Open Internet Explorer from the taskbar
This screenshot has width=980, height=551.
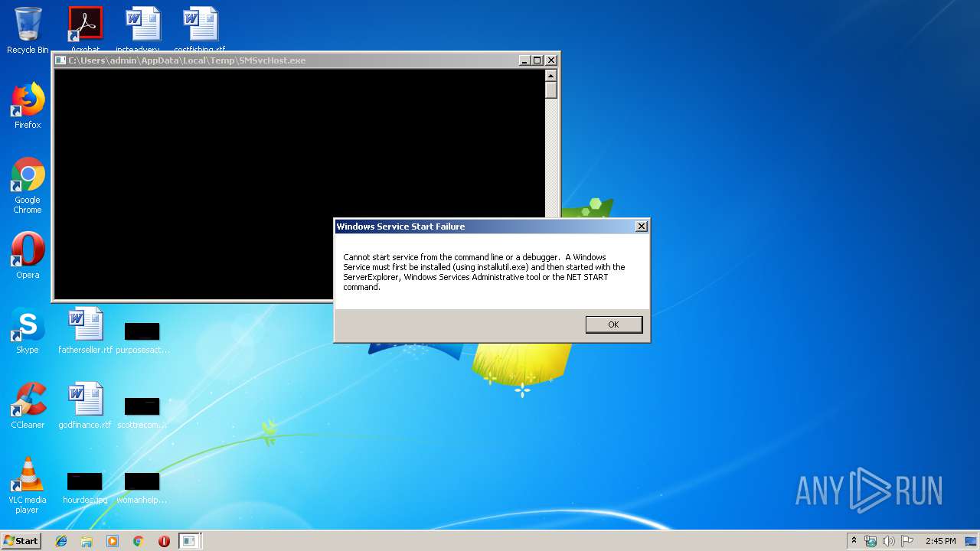[61, 541]
